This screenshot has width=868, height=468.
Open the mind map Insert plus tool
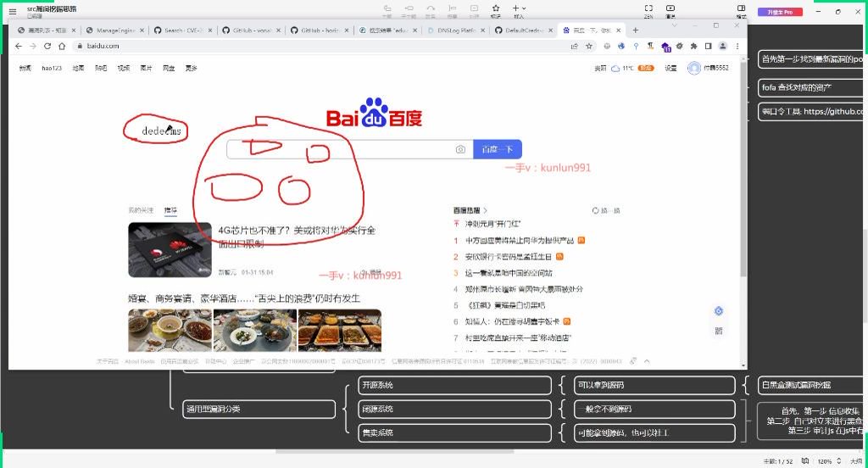coord(518,8)
